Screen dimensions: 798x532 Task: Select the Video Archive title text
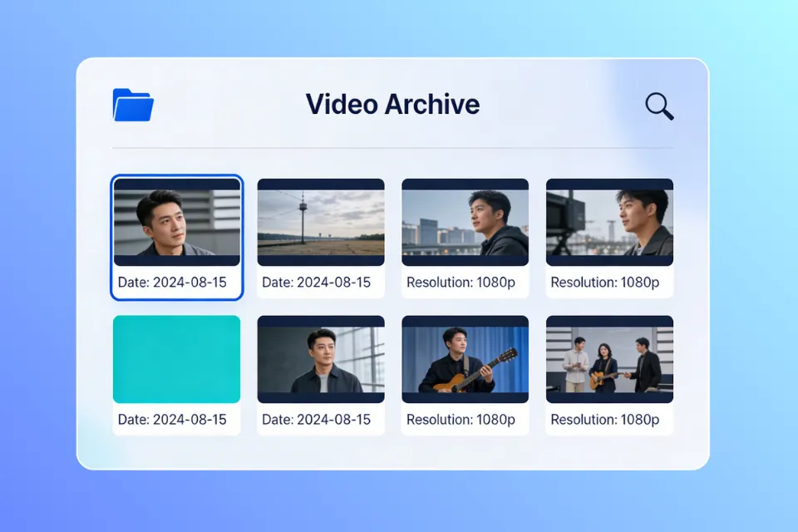click(x=392, y=105)
